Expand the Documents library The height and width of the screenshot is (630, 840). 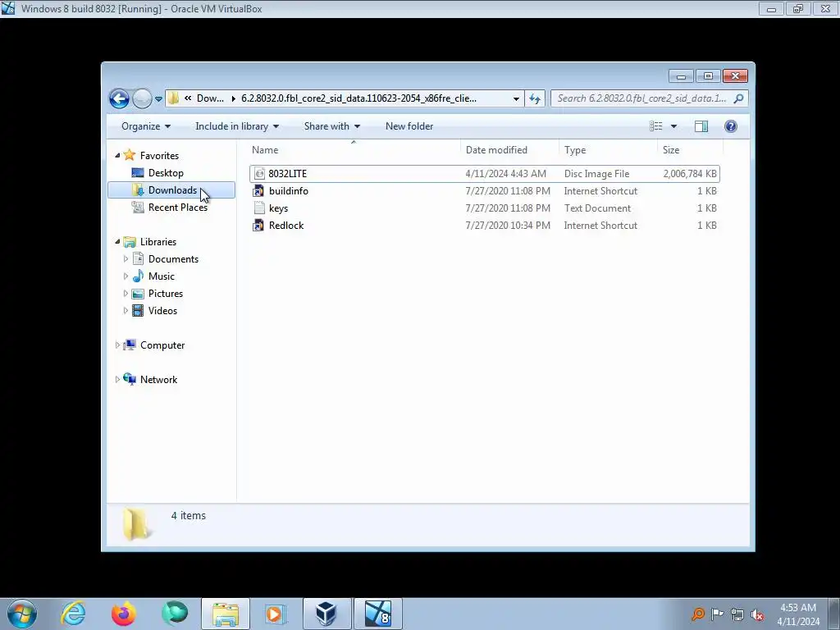coord(126,258)
